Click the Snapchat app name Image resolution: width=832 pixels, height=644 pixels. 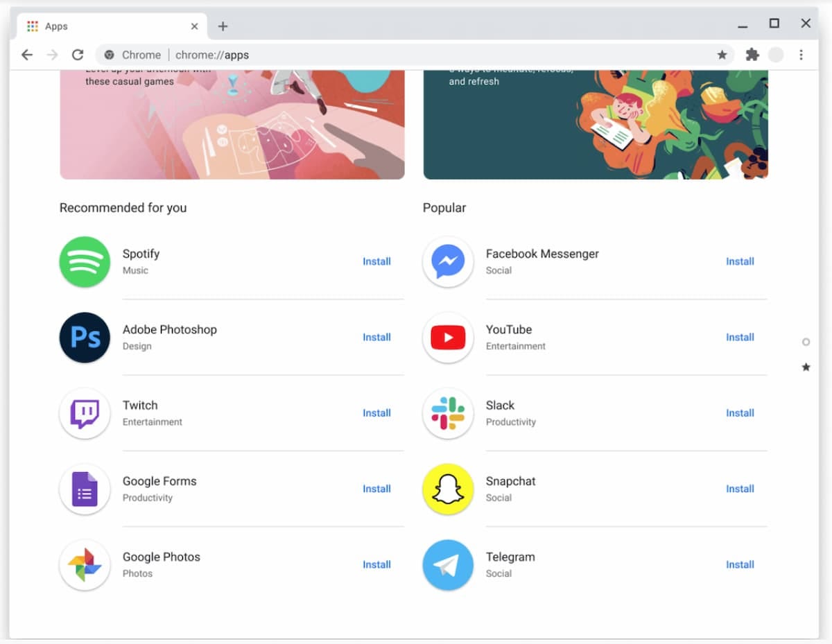pos(511,481)
